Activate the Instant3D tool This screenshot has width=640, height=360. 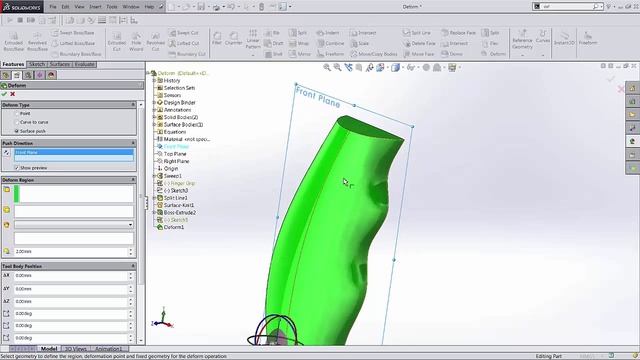(564, 38)
